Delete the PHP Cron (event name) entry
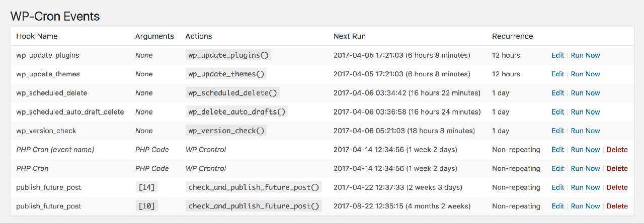The image size is (644, 223). (x=617, y=150)
